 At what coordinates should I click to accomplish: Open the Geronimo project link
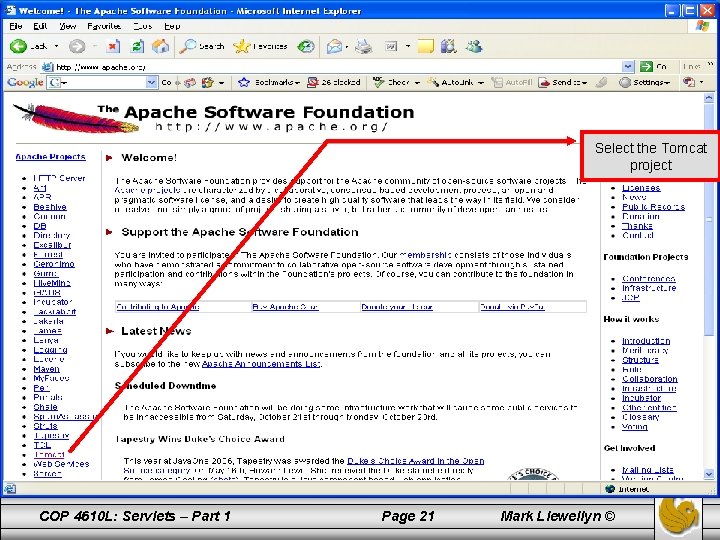click(x=54, y=264)
